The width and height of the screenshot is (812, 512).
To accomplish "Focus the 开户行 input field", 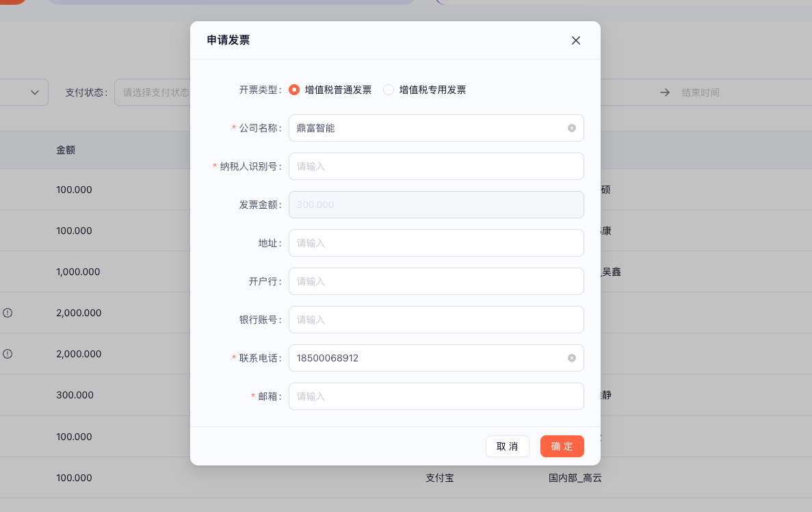I will pyautogui.click(x=436, y=281).
